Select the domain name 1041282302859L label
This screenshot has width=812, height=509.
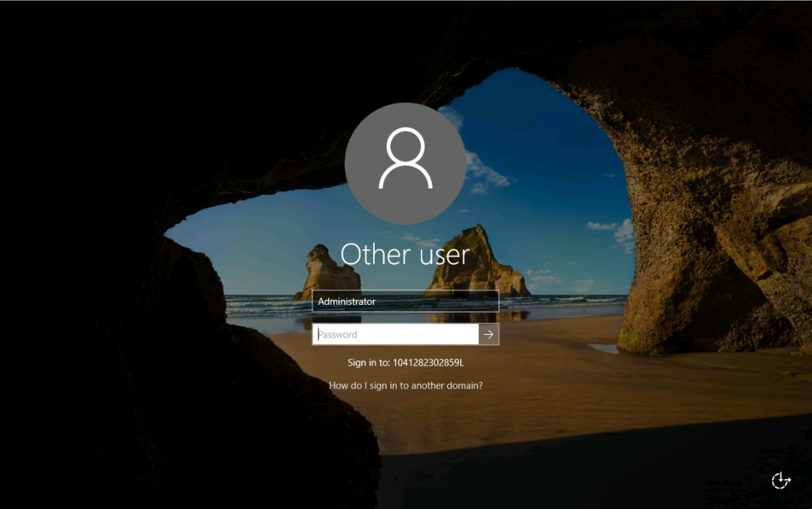coord(428,363)
